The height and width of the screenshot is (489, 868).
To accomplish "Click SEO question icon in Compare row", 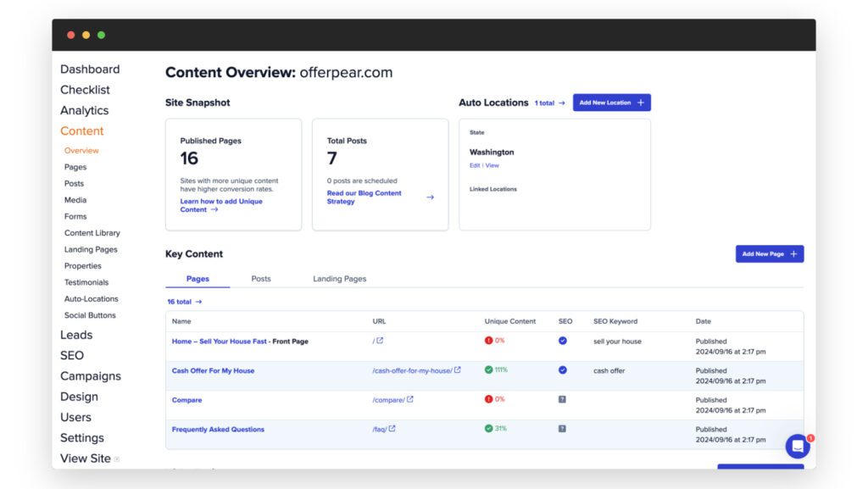I will point(562,399).
